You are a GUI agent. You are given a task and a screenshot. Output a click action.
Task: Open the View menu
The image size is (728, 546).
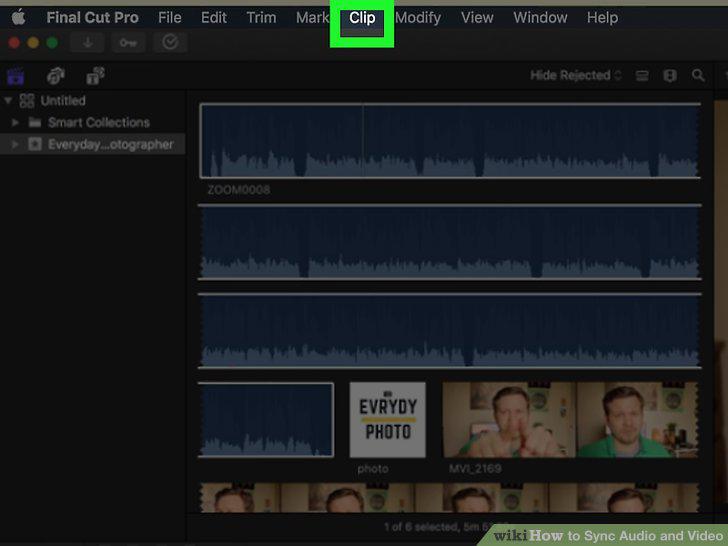tap(477, 18)
